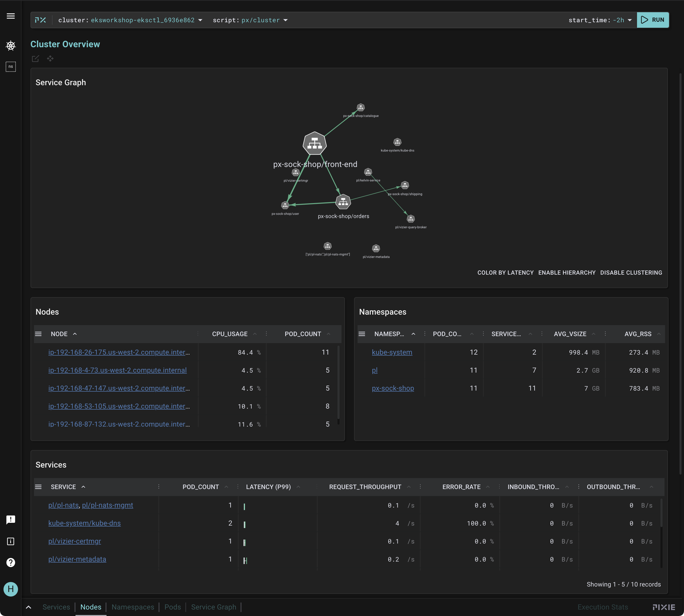Sort Nodes table by POD_COUNT column
The image size is (684, 616).
tap(307, 334)
